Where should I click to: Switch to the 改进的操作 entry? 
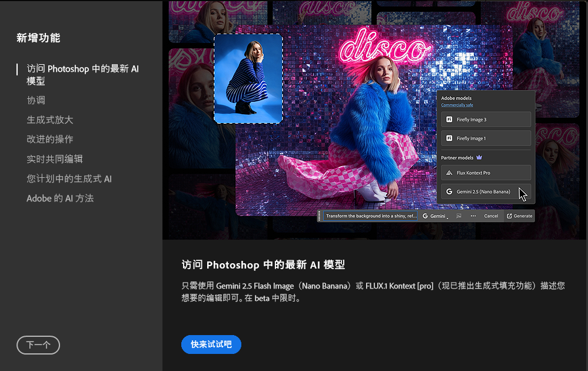50,139
